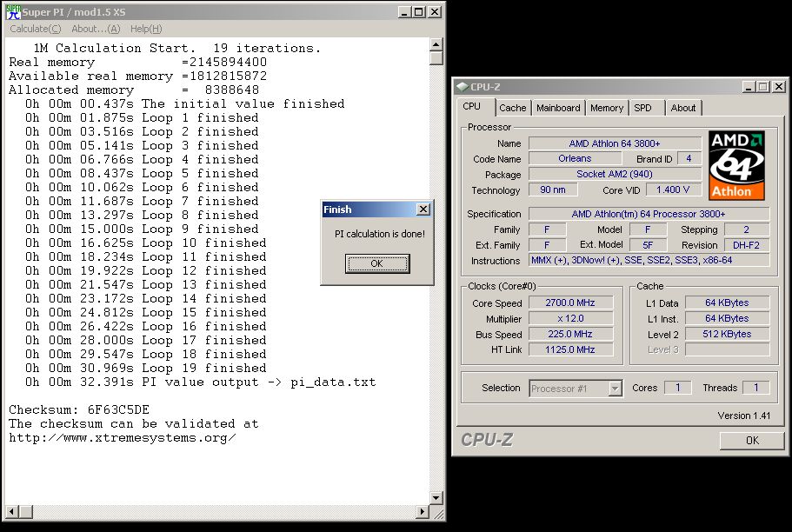The width and height of the screenshot is (792, 532).
Task: Switch to the SPD tab
Action: click(x=643, y=108)
